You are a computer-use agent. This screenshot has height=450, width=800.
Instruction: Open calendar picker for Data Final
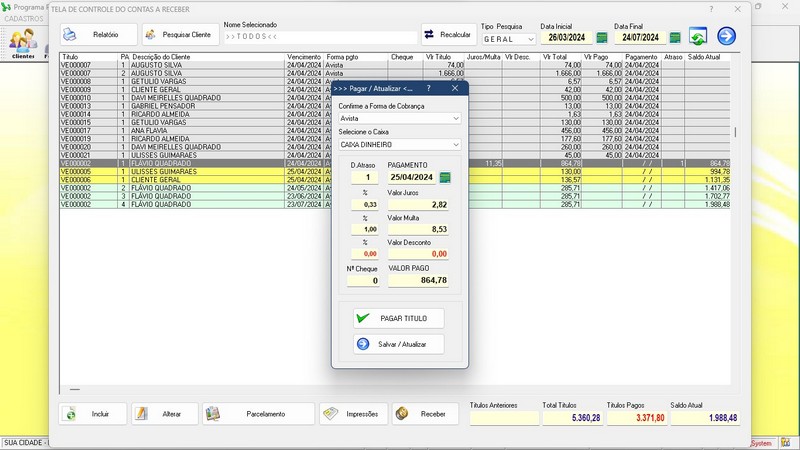pos(674,38)
